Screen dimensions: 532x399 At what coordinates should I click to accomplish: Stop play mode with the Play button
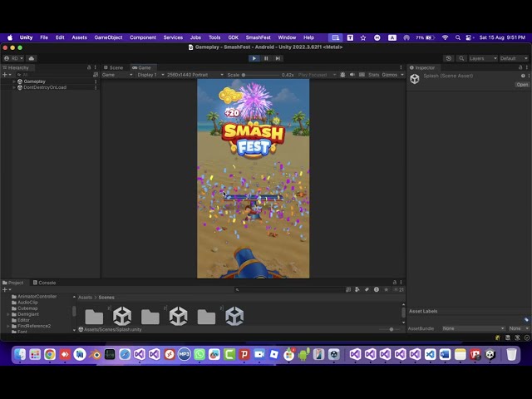click(254, 58)
